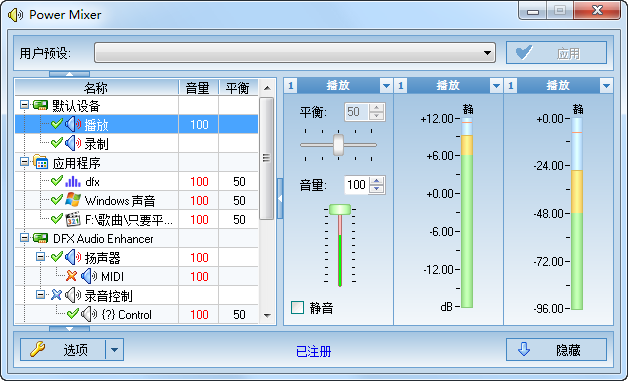Toggle the green check on dfx row
The height and width of the screenshot is (381, 628).
(57, 181)
